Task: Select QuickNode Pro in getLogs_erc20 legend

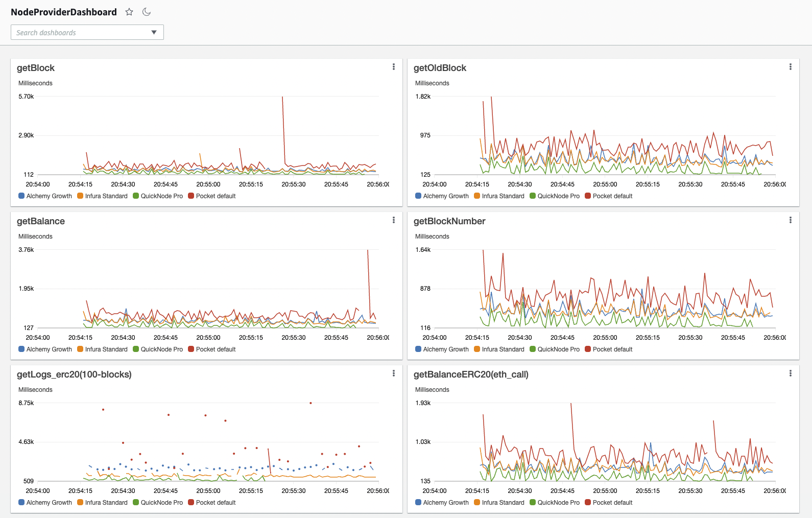Action: click(x=158, y=503)
